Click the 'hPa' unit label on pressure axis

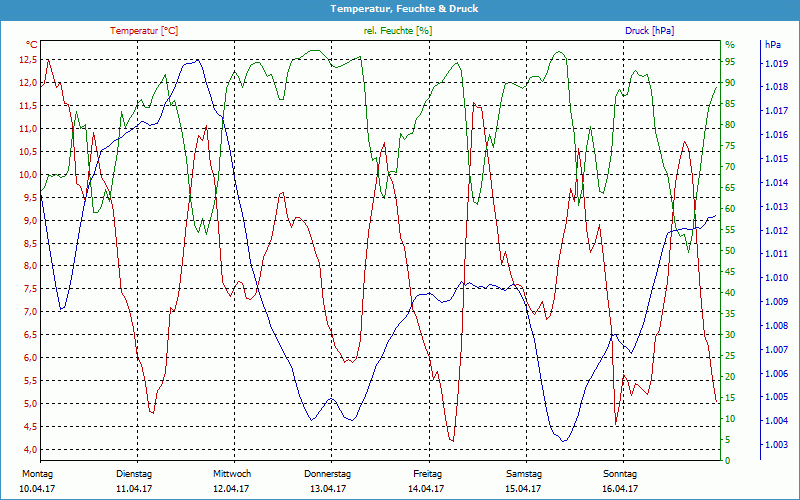(x=772, y=45)
